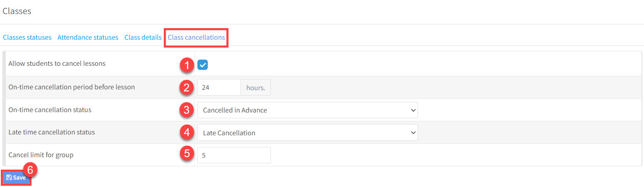
Task: Click the floppy disk icon on Save
Action: click(9, 177)
